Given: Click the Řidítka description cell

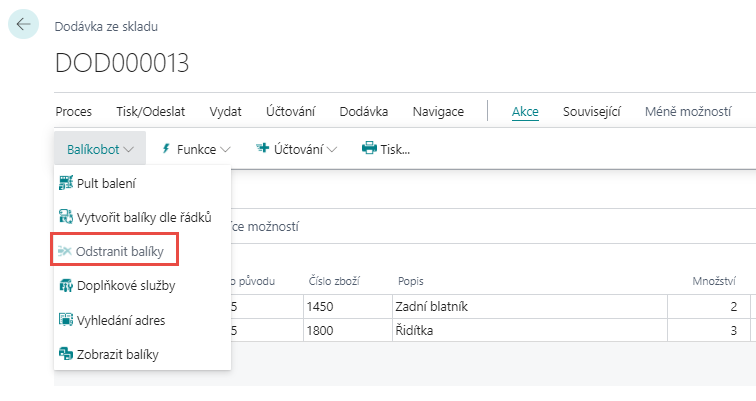Looking at the screenshot, I should coord(530,331).
